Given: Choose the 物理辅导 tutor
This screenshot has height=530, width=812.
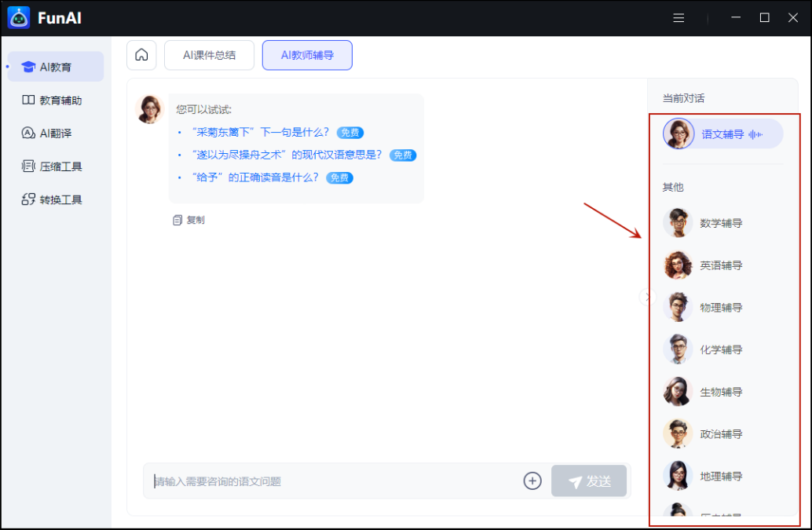Looking at the screenshot, I should [x=722, y=308].
